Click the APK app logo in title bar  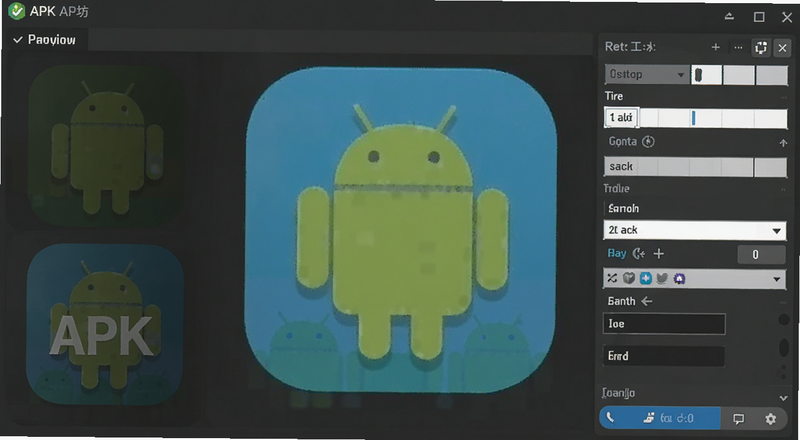point(17,11)
